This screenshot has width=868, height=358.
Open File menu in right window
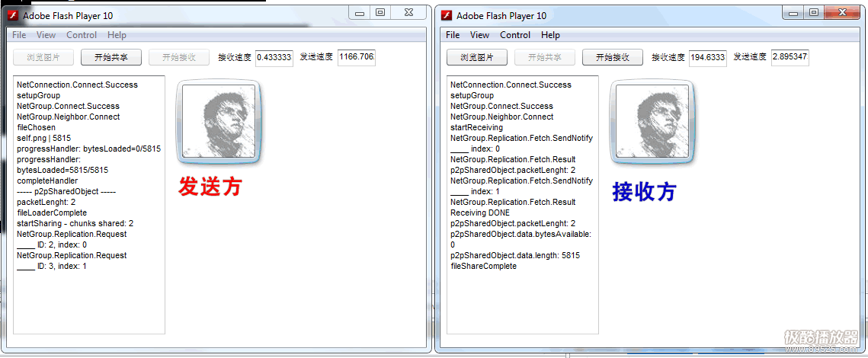[453, 35]
